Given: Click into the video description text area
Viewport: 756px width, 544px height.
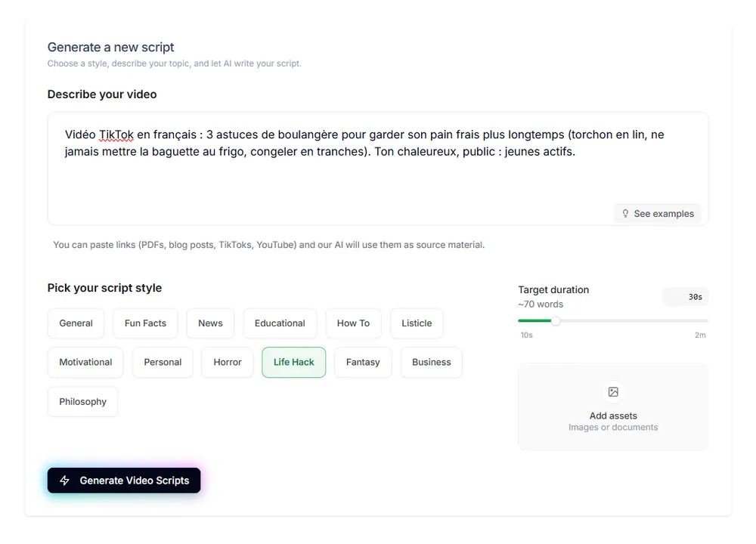Looking at the screenshot, I should 378,168.
